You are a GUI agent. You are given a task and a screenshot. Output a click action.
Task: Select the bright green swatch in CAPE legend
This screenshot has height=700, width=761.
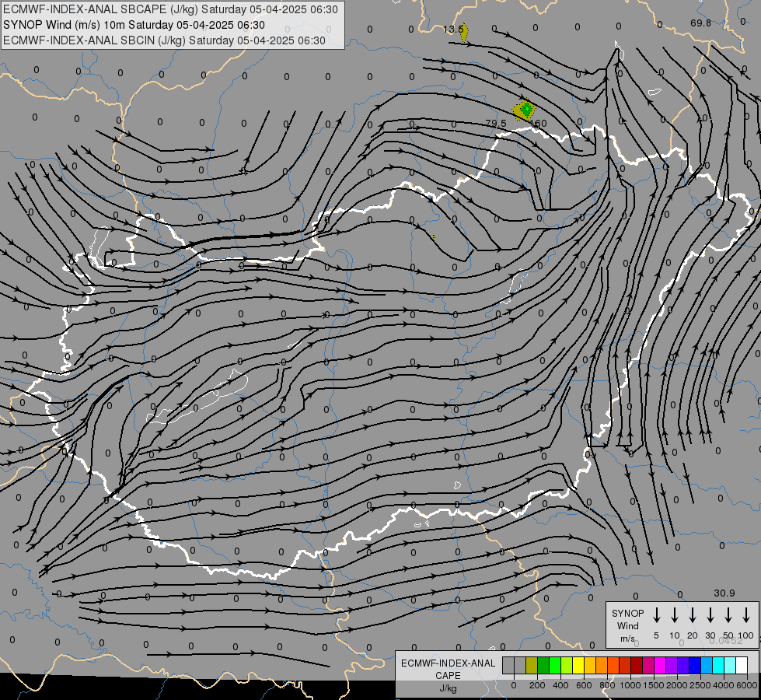click(555, 665)
